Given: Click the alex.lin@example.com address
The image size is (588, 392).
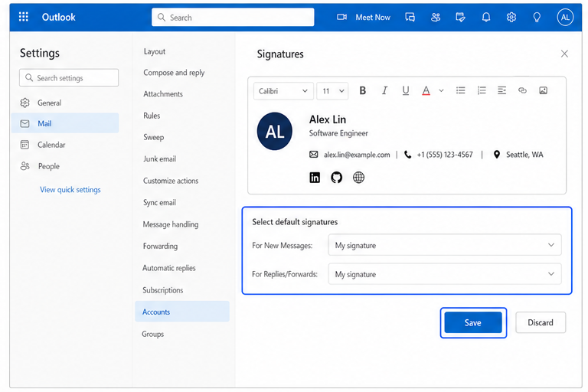Looking at the screenshot, I should 357,155.
